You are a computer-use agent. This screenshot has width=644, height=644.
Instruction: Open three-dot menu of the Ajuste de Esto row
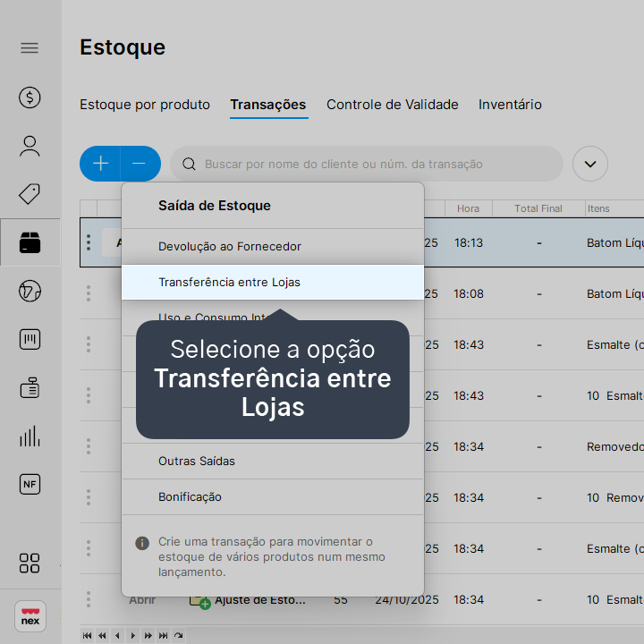tap(89, 599)
